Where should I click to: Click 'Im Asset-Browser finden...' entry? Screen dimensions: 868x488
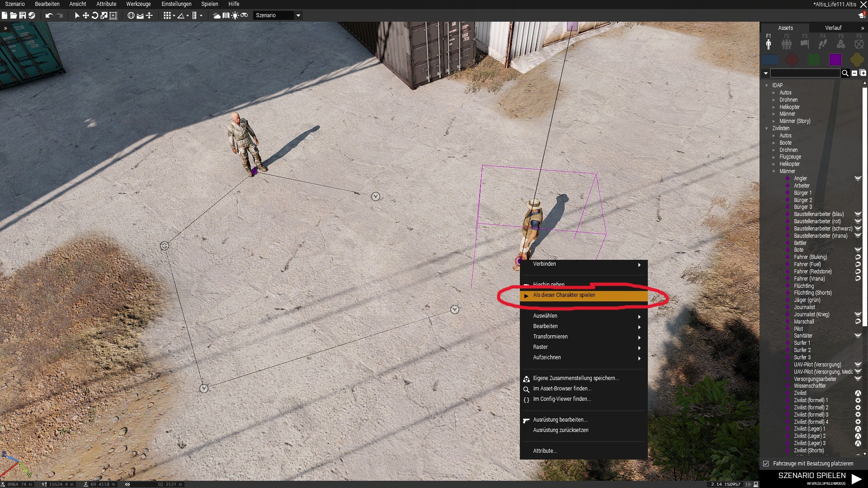[584, 389]
